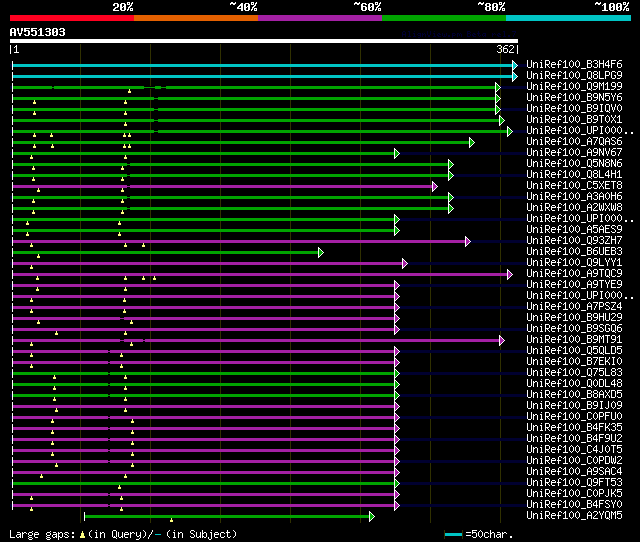This screenshot has width=640, height=542.
Task: Select the UniRef100_B9IJ09 label
Action: 574,406
